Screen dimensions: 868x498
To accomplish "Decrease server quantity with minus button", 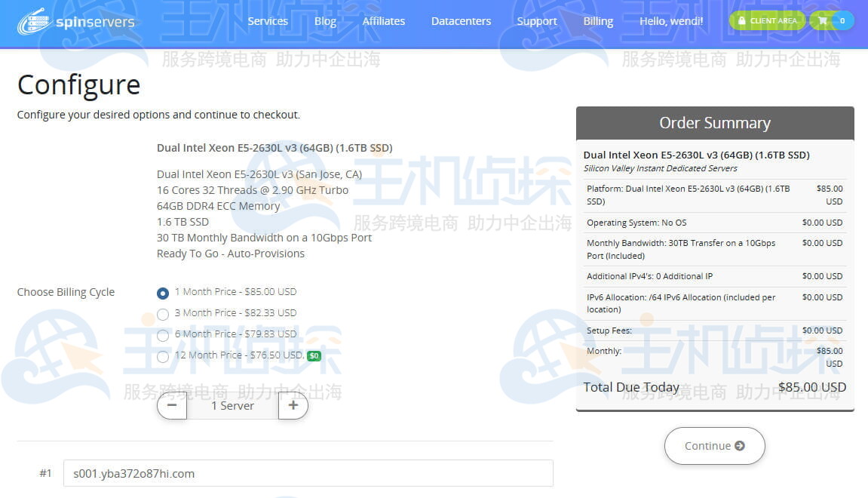I will pos(172,406).
